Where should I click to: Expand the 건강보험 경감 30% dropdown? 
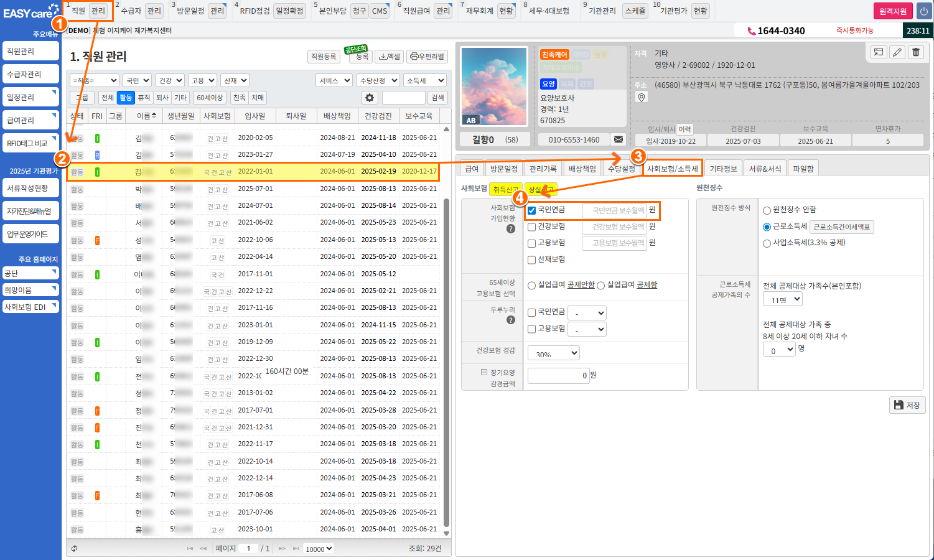click(554, 353)
